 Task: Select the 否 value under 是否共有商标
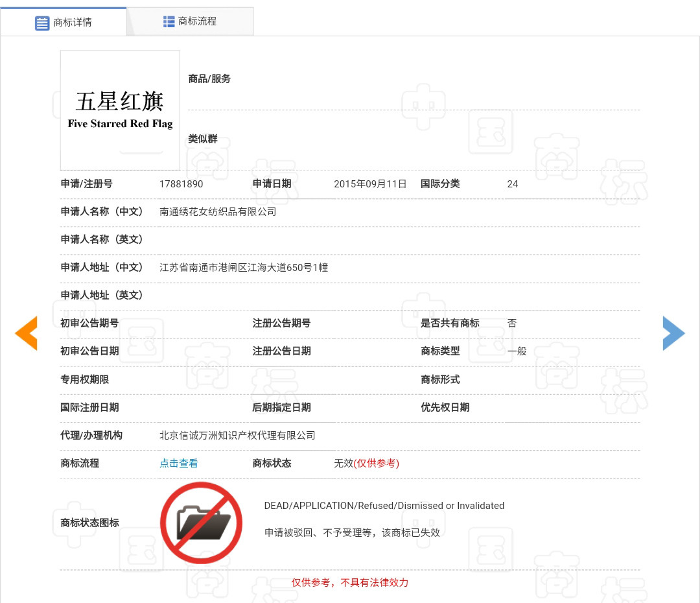click(512, 322)
